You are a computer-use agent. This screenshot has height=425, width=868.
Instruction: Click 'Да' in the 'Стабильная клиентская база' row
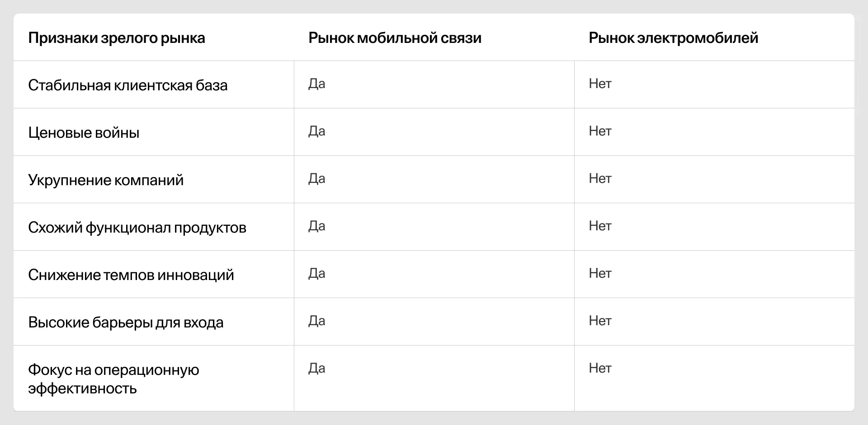(x=316, y=84)
